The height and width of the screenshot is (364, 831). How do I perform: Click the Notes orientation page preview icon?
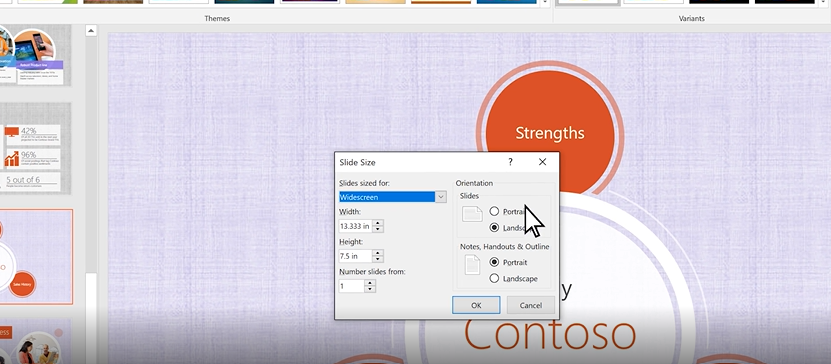tap(472, 265)
